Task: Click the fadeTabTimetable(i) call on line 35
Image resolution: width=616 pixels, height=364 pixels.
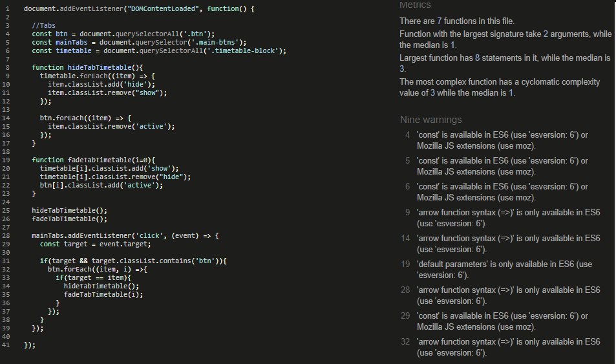Action: 103,294
